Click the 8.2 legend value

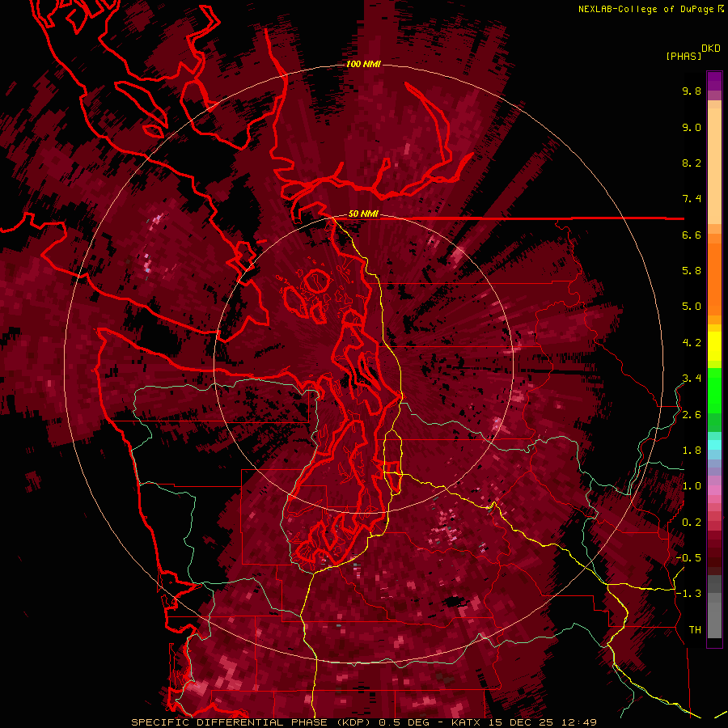[x=692, y=163]
